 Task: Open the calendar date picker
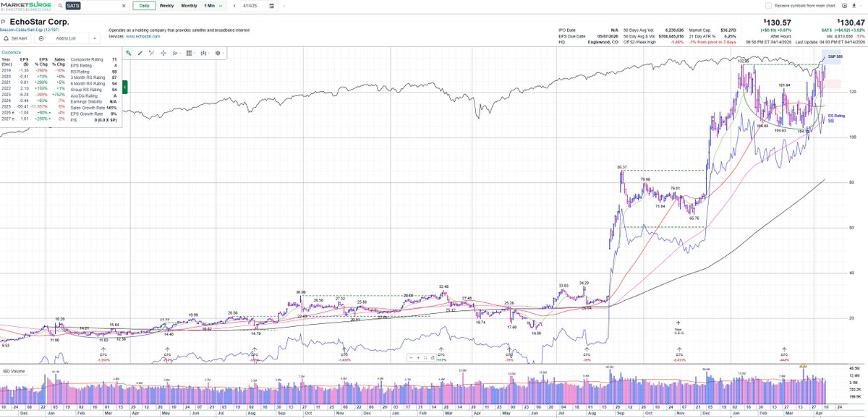click(x=272, y=6)
